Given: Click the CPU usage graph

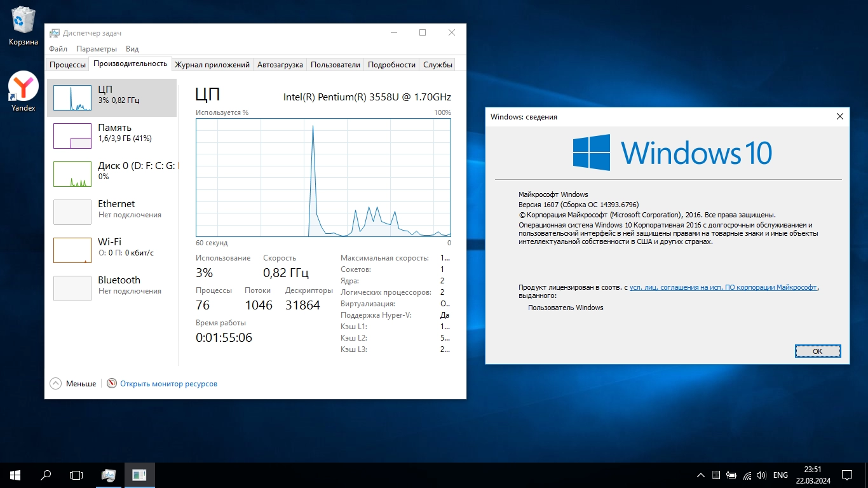Looking at the screenshot, I should (x=323, y=177).
